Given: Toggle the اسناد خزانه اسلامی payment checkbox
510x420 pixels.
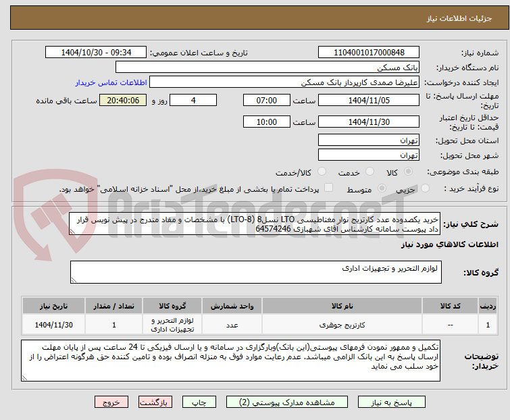Looking at the screenshot, I should (329, 188).
